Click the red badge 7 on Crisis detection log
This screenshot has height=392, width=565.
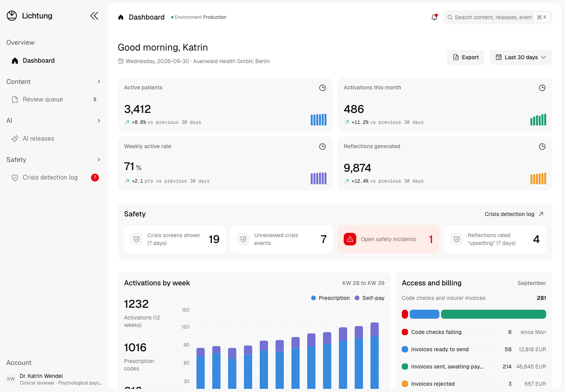tap(95, 178)
